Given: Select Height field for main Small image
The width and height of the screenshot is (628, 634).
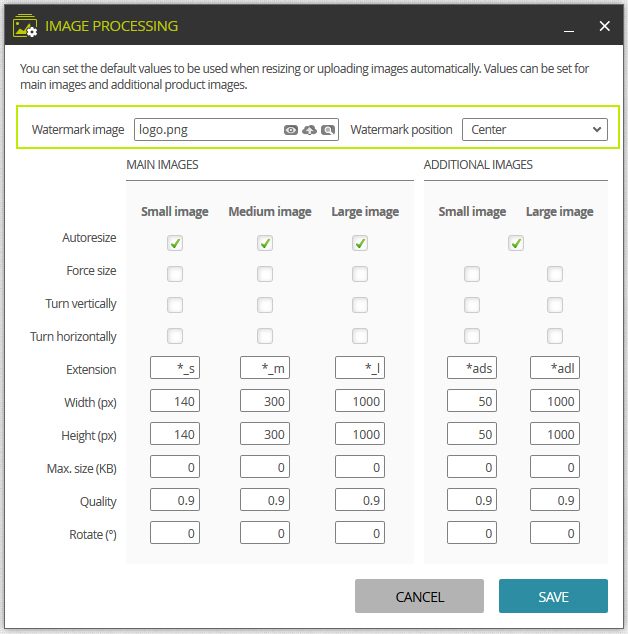Looking at the screenshot, I should click(x=175, y=434).
